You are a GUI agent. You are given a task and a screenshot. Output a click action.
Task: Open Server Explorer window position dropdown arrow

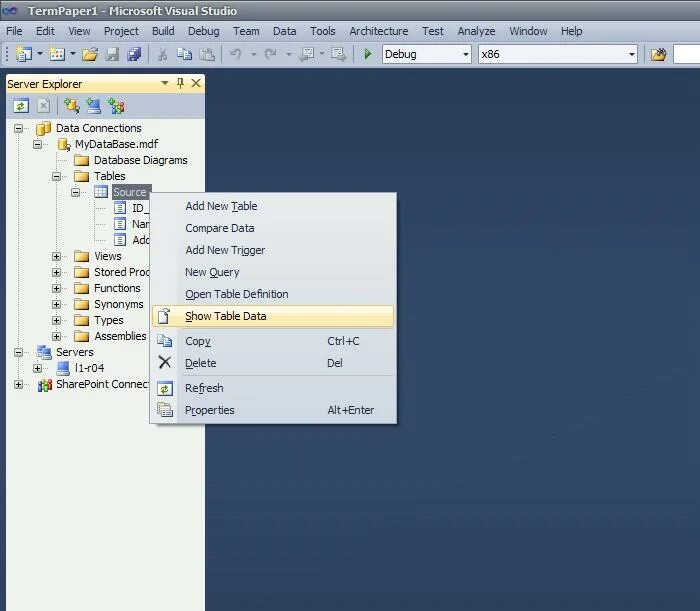[165, 83]
